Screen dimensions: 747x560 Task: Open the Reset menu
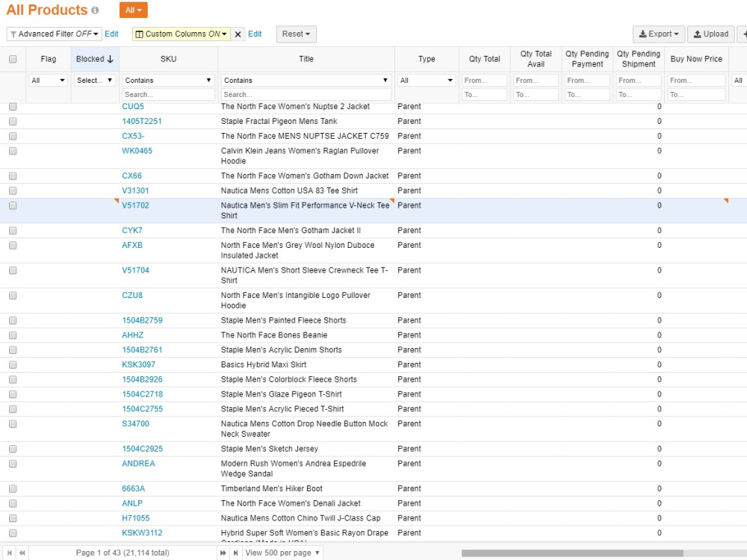[296, 34]
